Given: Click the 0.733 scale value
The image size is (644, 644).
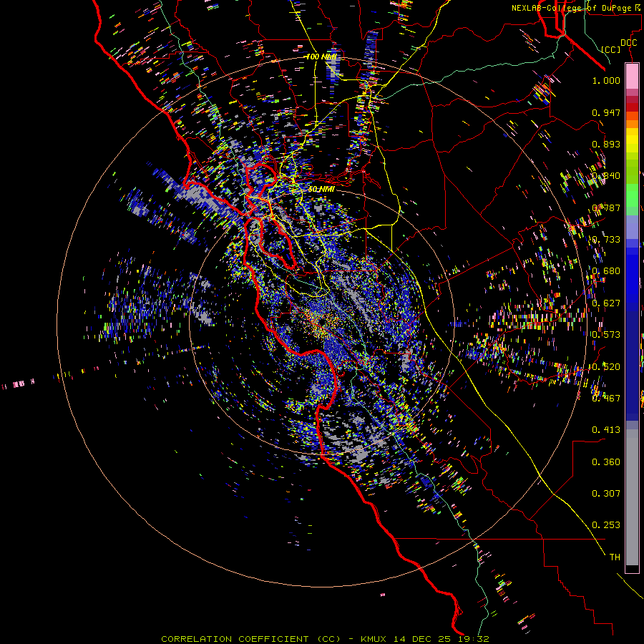Looking at the screenshot, I should (606, 240).
